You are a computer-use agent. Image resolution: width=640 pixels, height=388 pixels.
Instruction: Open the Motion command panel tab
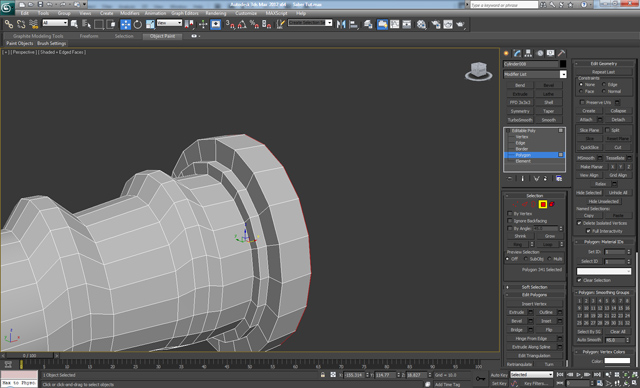tap(540, 53)
